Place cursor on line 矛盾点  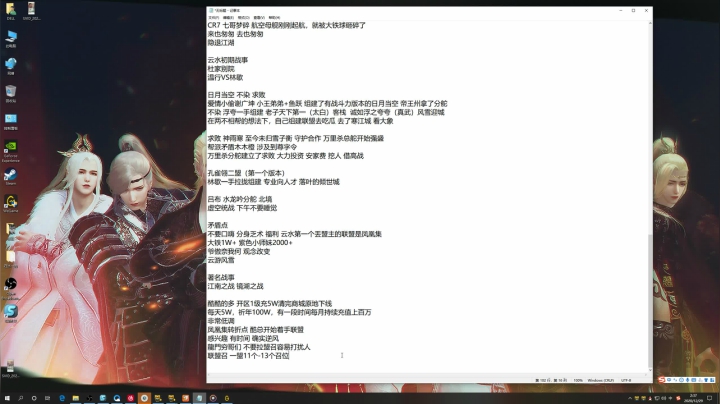218,225
